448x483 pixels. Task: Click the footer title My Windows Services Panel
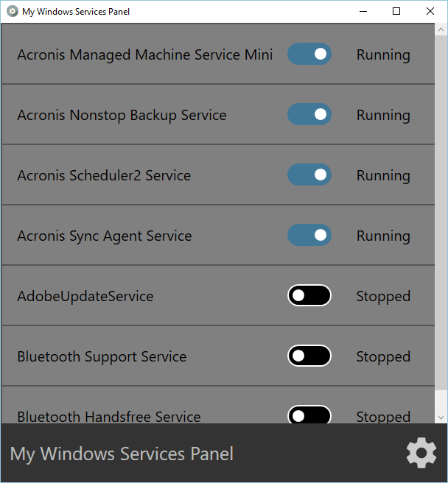pyautogui.click(x=122, y=454)
